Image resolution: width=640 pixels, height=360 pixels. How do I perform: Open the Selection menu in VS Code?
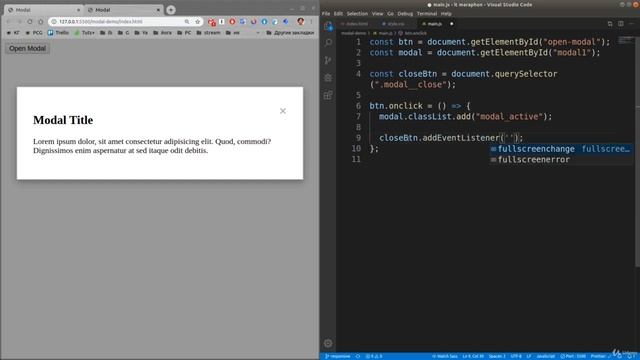[357, 13]
